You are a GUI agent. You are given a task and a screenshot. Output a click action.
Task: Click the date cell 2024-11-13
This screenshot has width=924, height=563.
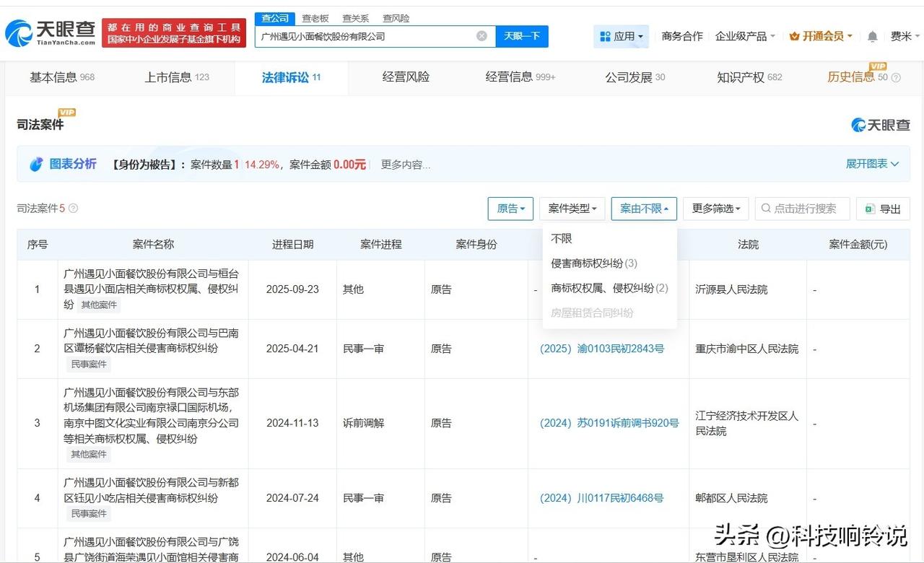click(x=292, y=423)
